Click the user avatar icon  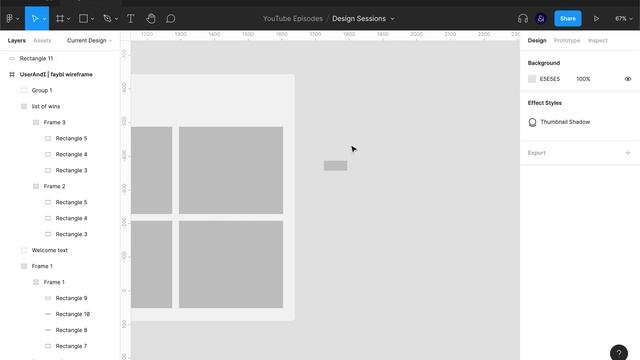(x=541, y=18)
